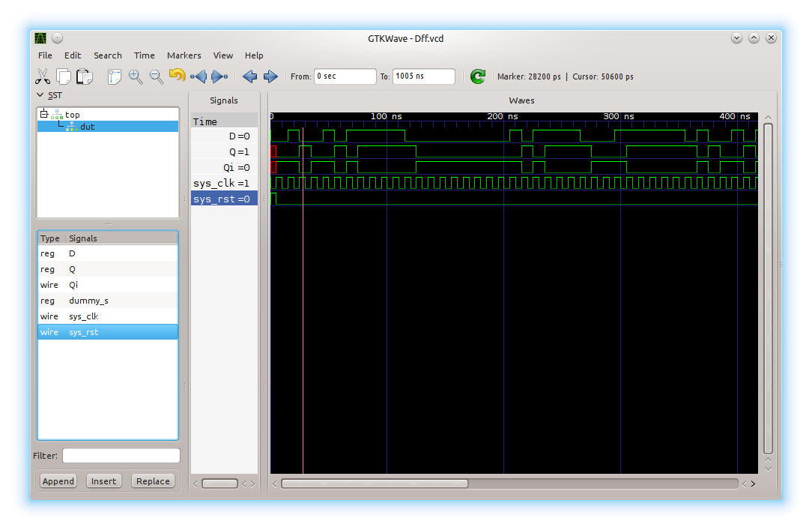
Task: Reload the waveform with the green icon
Action: 477,76
